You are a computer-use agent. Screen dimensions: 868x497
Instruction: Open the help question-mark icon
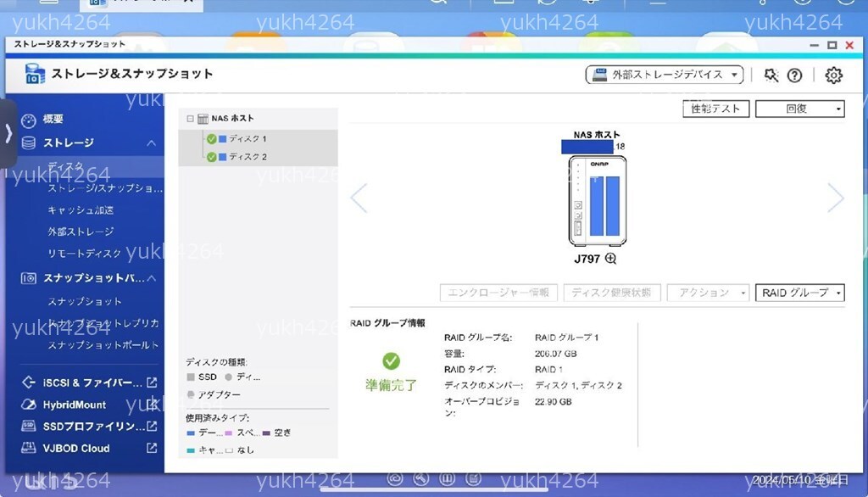794,75
